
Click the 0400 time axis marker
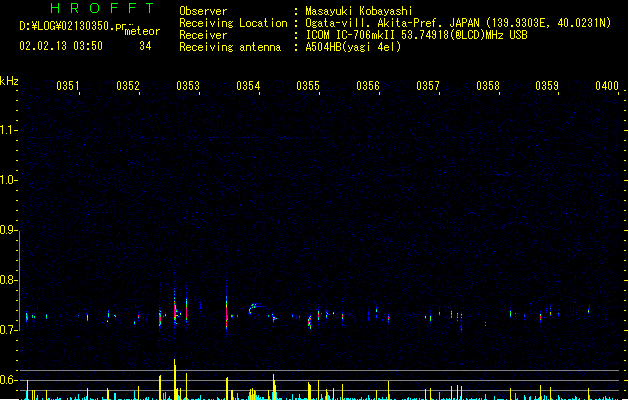tap(607, 85)
